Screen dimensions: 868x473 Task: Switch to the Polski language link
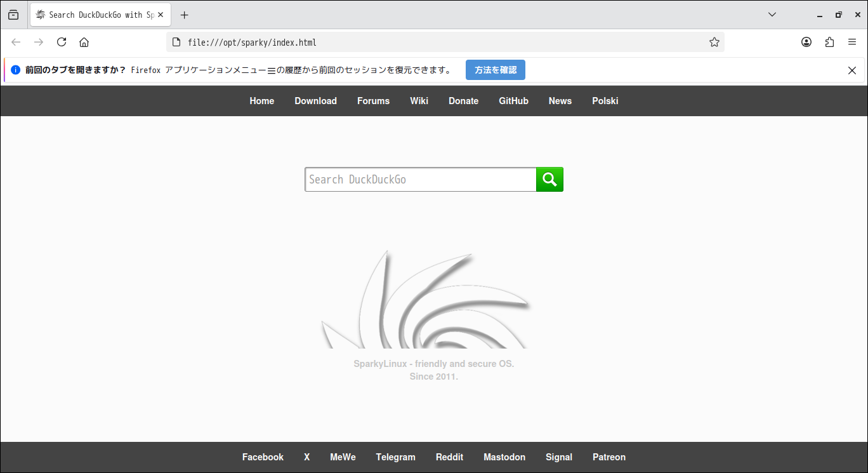605,101
